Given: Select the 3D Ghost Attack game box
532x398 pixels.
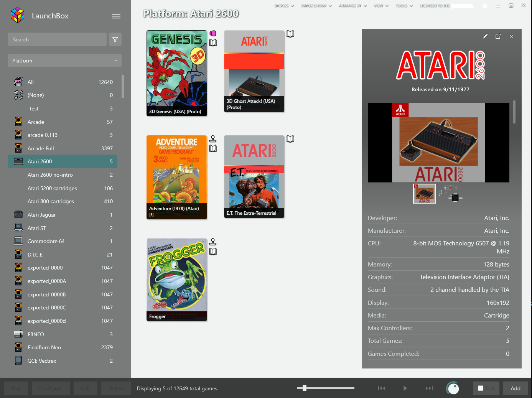Looking at the screenshot, I should (x=254, y=71).
